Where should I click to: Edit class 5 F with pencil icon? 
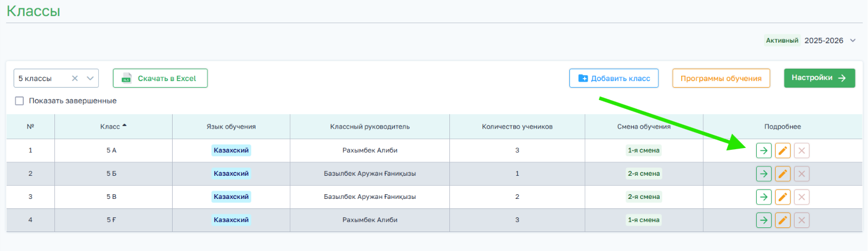[x=783, y=220]
